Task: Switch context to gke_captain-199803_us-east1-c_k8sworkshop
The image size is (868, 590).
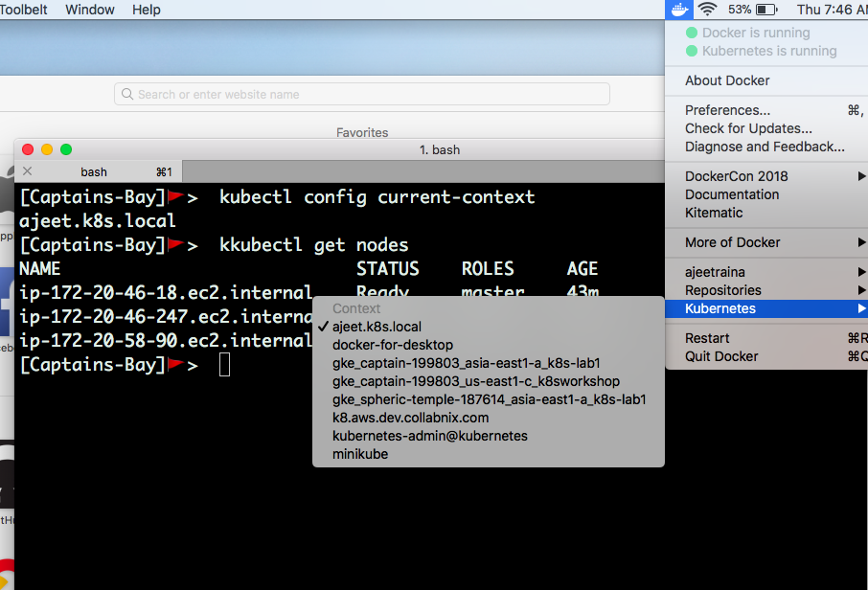Action: [489, 381]
